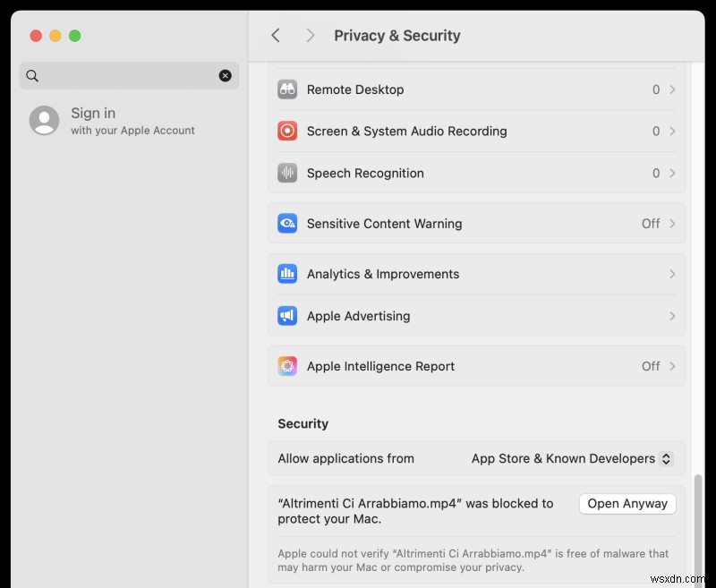
Task: Click the 0 count for Screen & System Audio Recording
Action: click(656, 131)
